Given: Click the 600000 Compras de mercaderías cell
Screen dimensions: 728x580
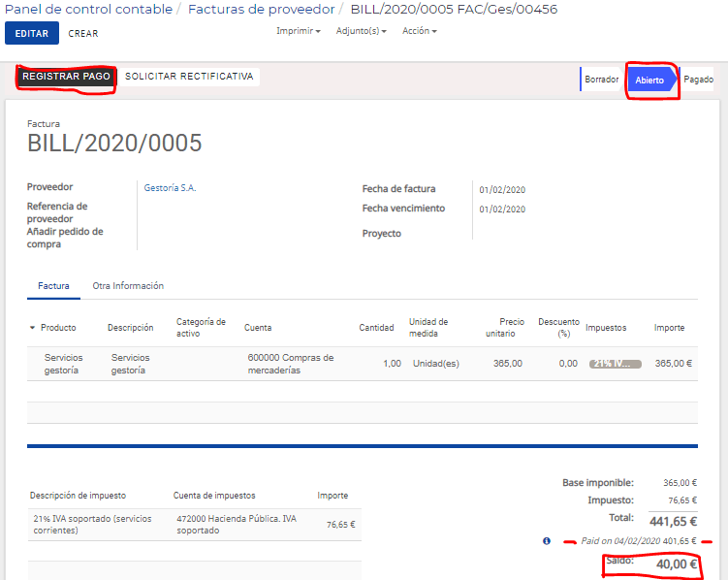Looking at the screenshot, I should (x=290, y=364).
